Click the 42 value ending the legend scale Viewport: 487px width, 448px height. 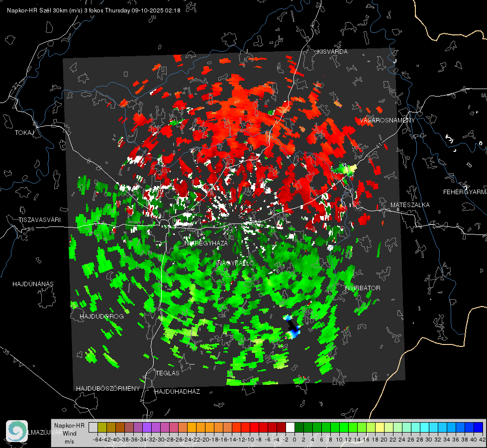coord(483,440)
